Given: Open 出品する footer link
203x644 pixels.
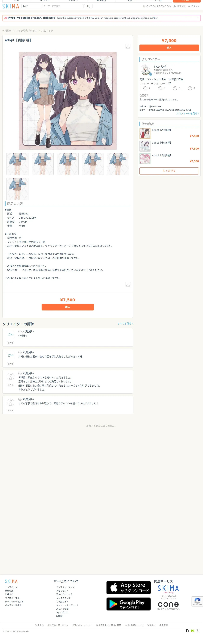Looking at the screenshot, I should tap(9, 595).
